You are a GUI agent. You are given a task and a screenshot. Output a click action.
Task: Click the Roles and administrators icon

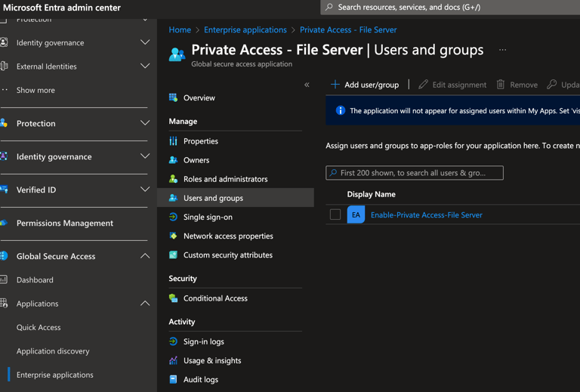pos(173,179)
